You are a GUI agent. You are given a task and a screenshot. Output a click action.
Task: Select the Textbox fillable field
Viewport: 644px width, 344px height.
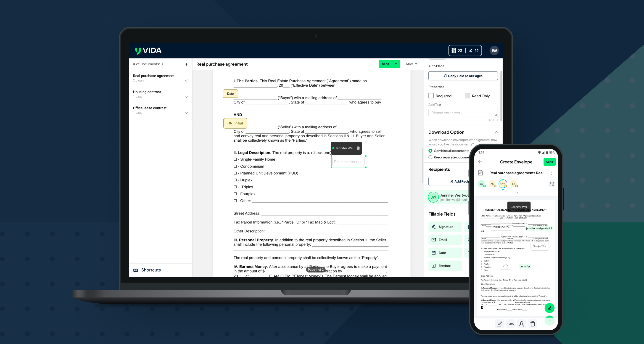tap(445, 266)
